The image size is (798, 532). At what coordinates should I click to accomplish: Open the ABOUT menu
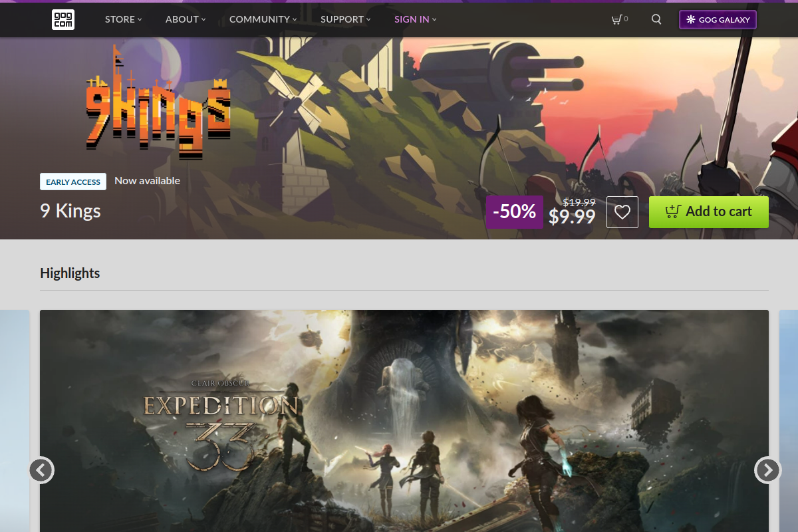point(184,19)
